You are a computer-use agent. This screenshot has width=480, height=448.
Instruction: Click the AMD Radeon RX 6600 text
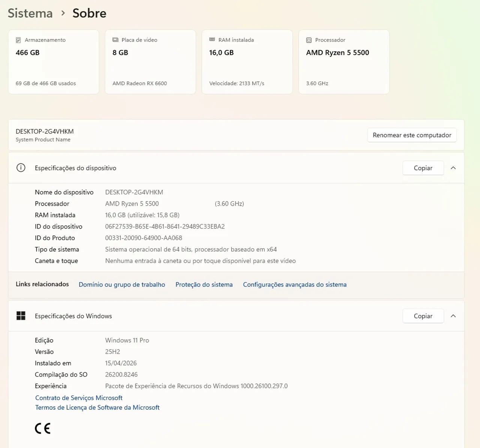[139, 83]
